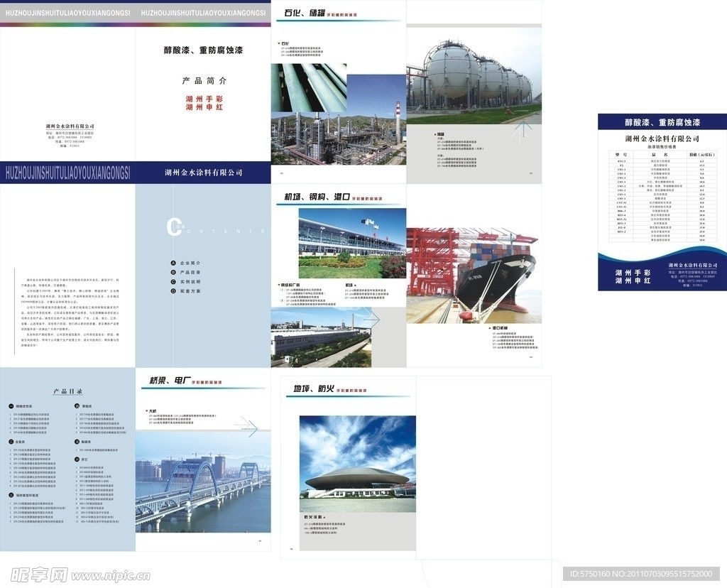Click the right-pointing arrow on the 桥梁、电厂 page

246,427
